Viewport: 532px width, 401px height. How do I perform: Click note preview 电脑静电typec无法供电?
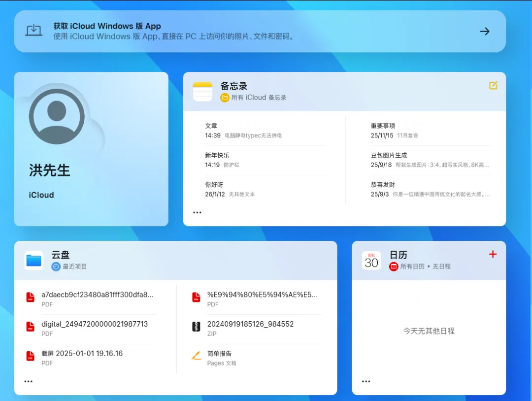tap(253, 135)
